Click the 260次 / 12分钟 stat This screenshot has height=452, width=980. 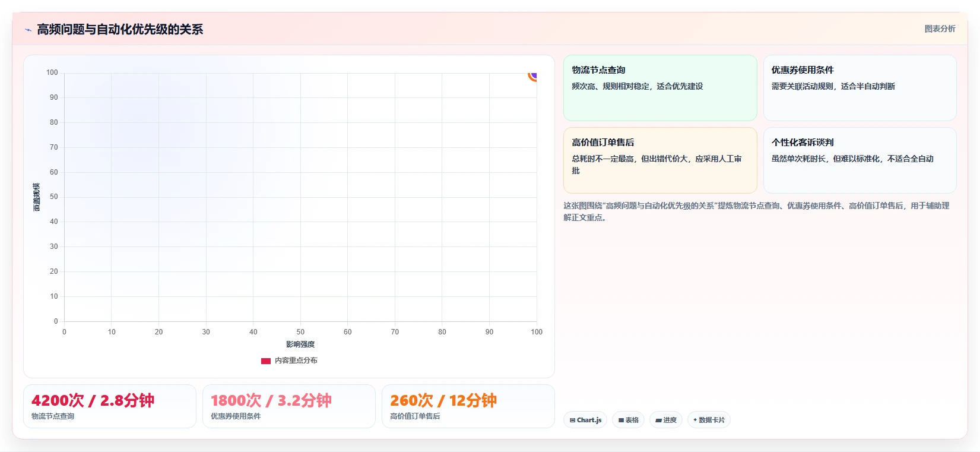(x=443, y=400)
